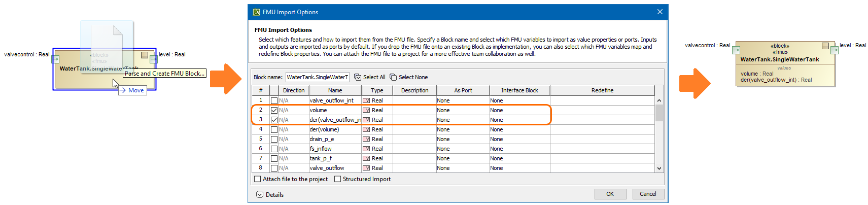Enable the Structured Import option
The width and height of the screenshot is (868, 205).
(337, 179)
